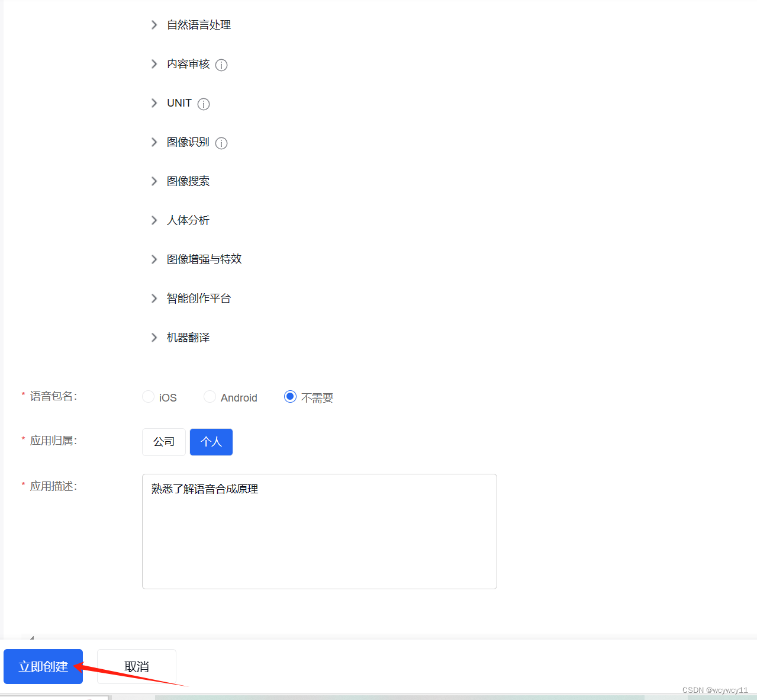Viewport: 757px width, 700px height.
Task: Click the 内容审核 label
Action: (188, 64)
